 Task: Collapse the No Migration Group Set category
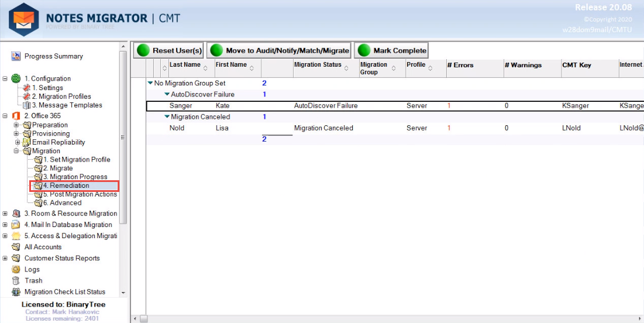coord(150,83)
